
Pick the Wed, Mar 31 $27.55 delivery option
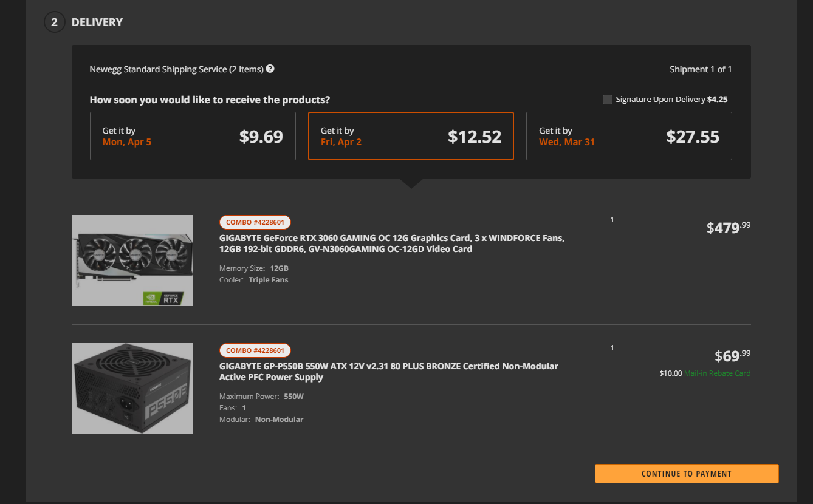click(629, 136)
